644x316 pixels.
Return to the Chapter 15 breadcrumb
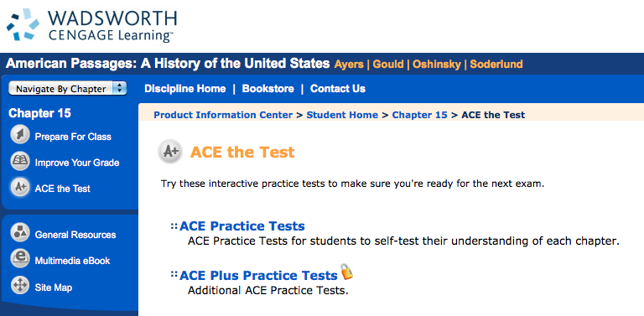point(420,115)
